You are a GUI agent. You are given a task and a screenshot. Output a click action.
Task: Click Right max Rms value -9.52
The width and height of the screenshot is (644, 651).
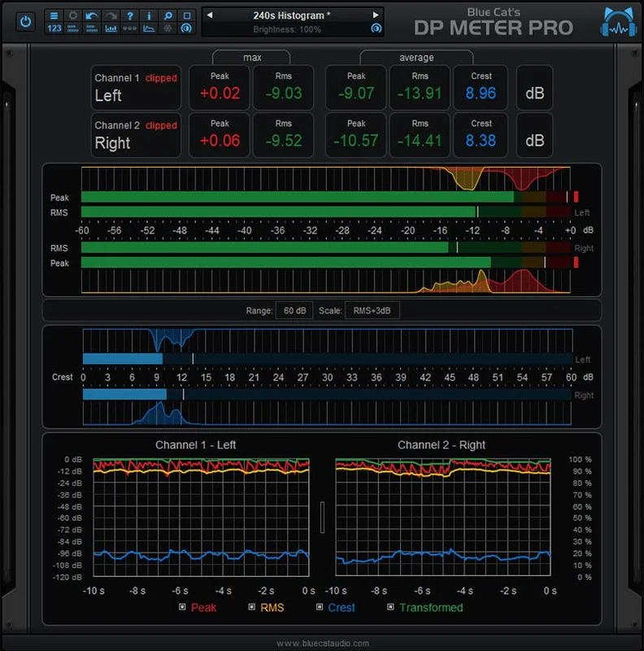coord(284,141)
